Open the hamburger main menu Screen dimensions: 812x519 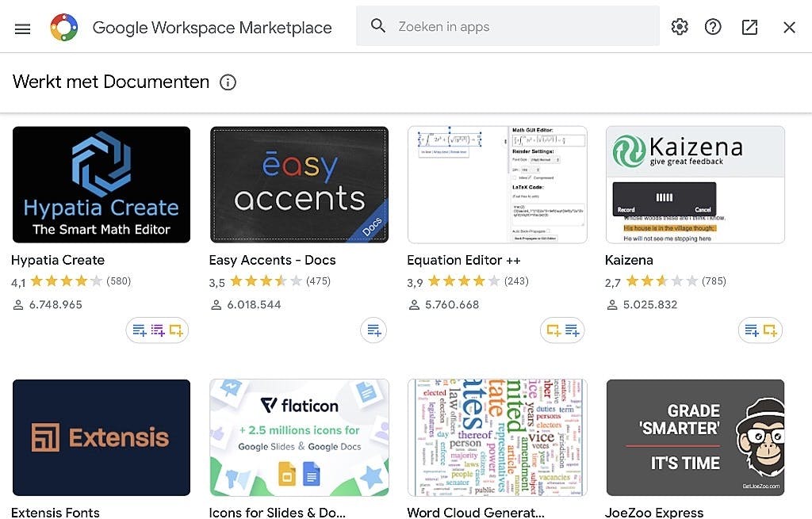pos(22,29)
